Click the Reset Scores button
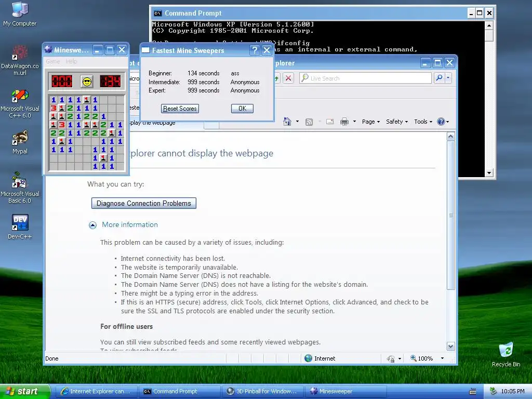Image resolution: width=532 pixels, height=399 pixels. [180, 109]
